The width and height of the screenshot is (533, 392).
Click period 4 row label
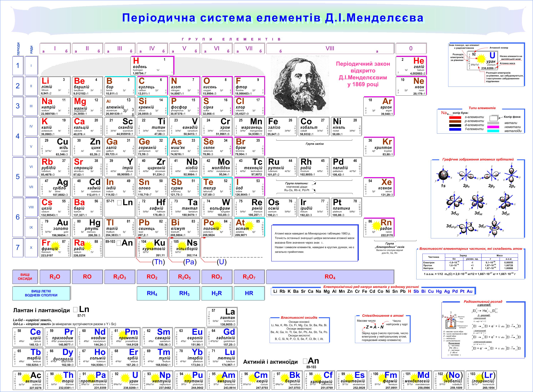17,136
